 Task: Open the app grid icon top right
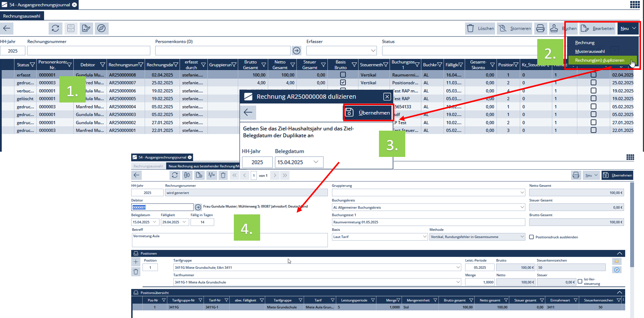pos(635,5)
